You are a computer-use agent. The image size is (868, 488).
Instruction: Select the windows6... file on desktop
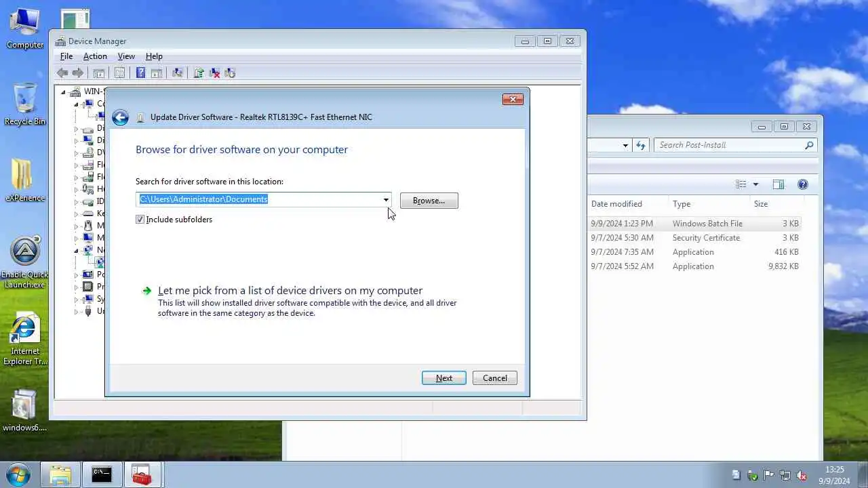25,410
